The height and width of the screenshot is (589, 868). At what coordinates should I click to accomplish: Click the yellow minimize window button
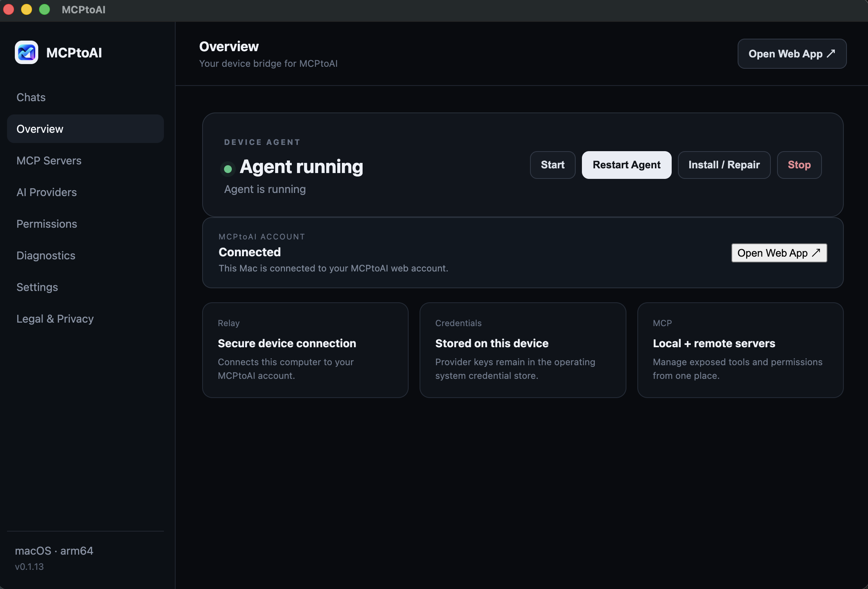click(27, 9)
